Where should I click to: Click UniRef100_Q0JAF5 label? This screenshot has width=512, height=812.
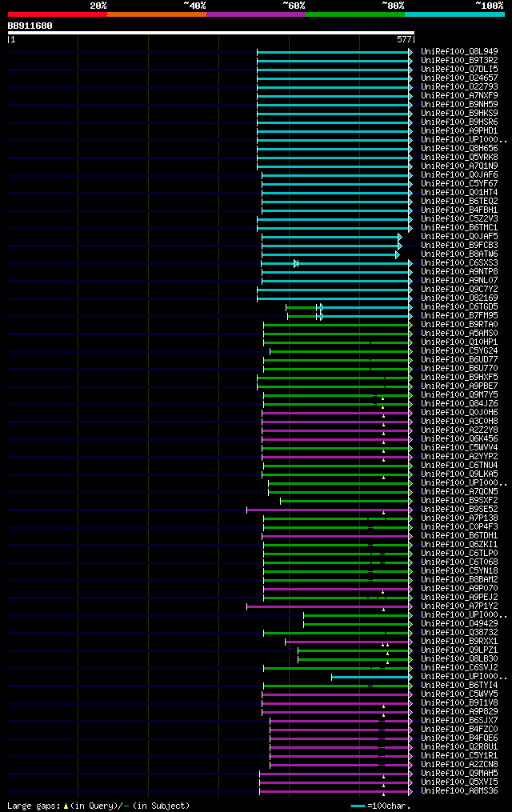point(459,237)
